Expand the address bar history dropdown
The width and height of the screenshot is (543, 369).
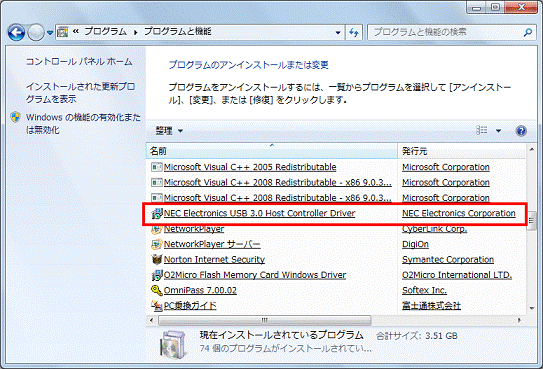tap(338, 33)
